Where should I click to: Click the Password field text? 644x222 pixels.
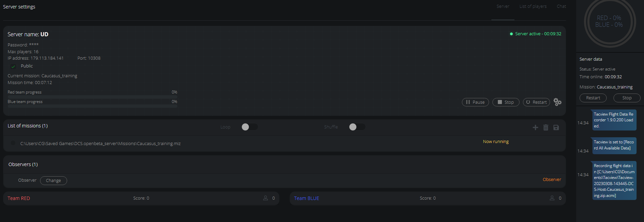pos(23,45)
